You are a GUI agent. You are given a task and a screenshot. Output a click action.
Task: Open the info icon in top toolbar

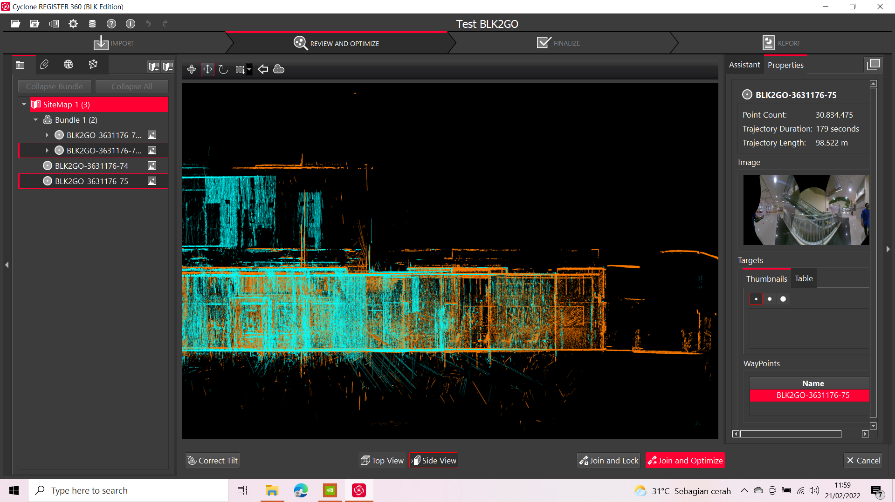point(130,23)
